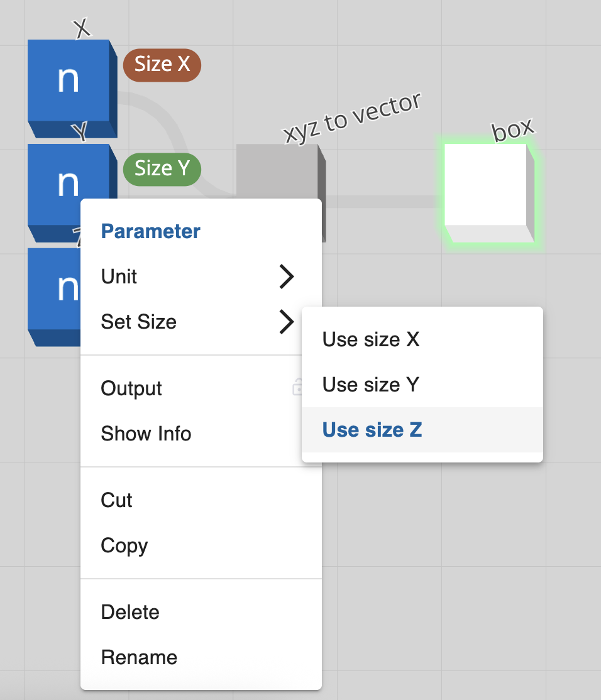Pick Use size X in submenu
The width and height of the screenshot is (601, 700).
(371, 339)
